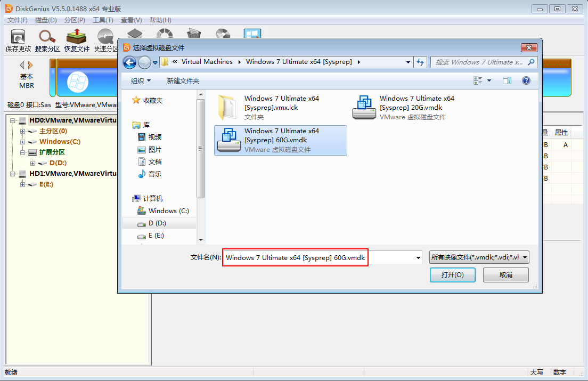588x381 pixels.
Task: Click the back navigation arrow in dialog
Action: pyautogui.click(x=129, y=62)
